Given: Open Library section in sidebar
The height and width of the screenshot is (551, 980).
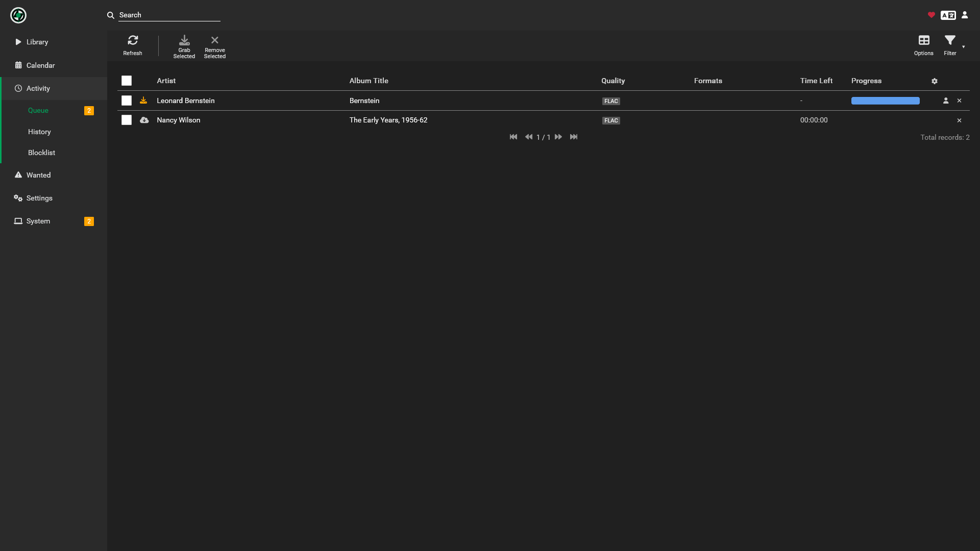Looking at the screenshot, I should (x=54, y=42).
